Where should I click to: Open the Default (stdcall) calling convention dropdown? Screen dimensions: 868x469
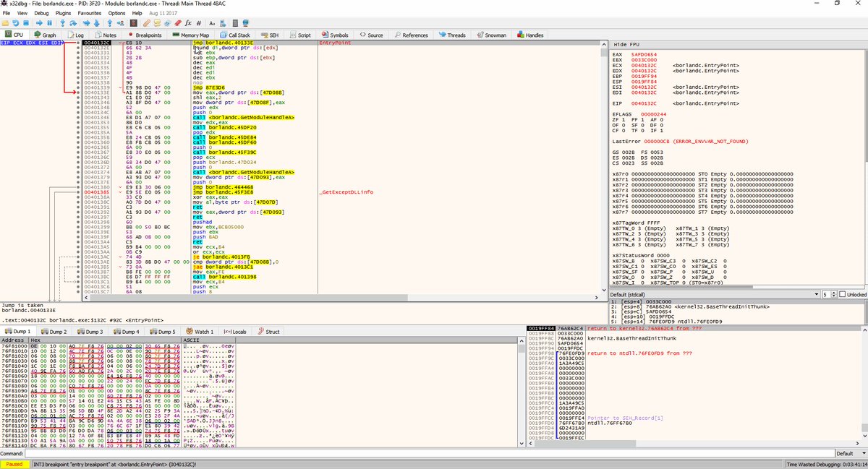point(712,295)
